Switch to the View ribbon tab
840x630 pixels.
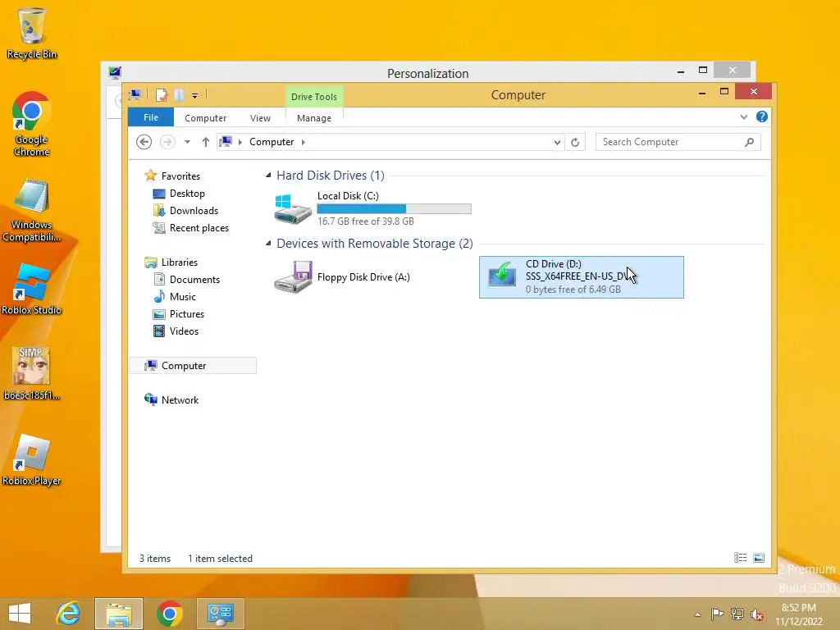(x=260, y=118)
